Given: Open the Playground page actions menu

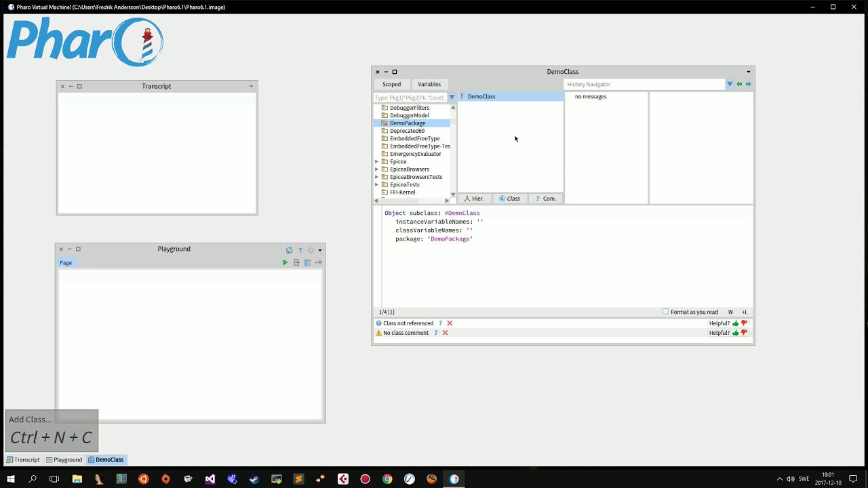Looking at the screenshot, I should click(x=318, y=262).
